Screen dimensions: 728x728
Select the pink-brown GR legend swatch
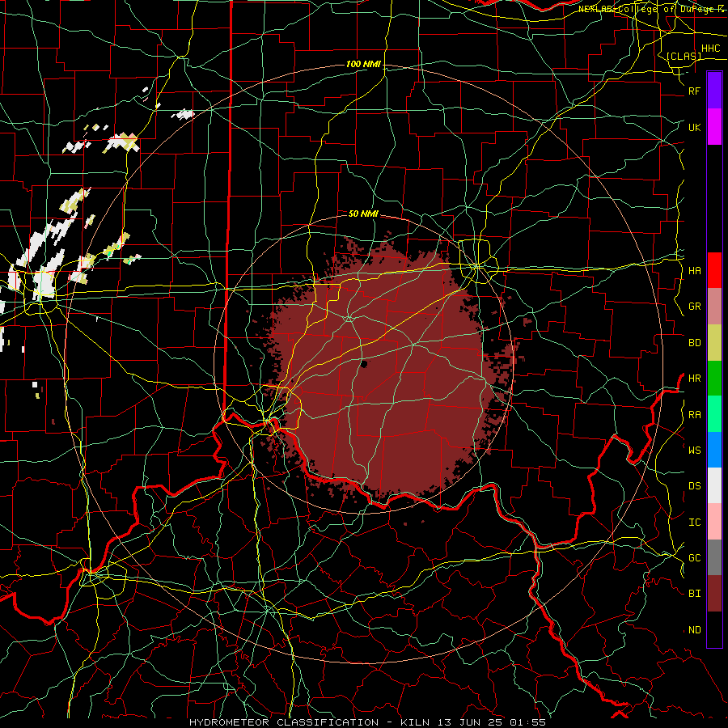(x=714, y=307)
